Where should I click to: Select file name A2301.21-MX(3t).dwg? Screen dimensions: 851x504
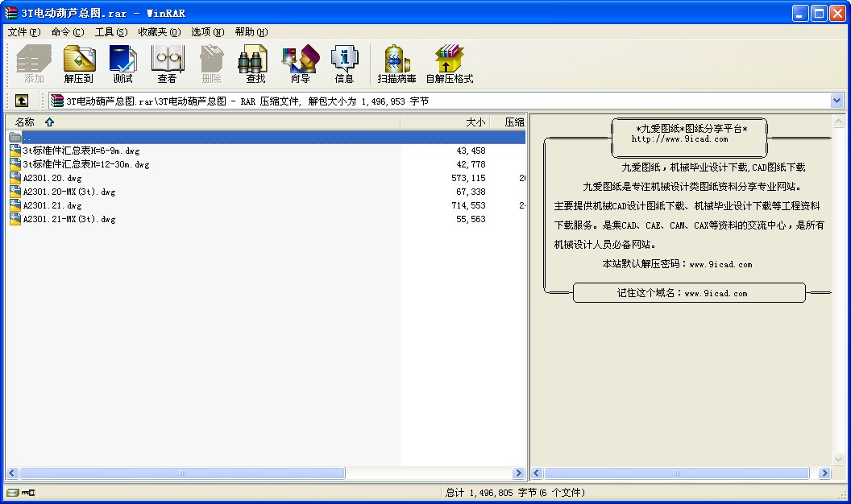click(69, 219)
